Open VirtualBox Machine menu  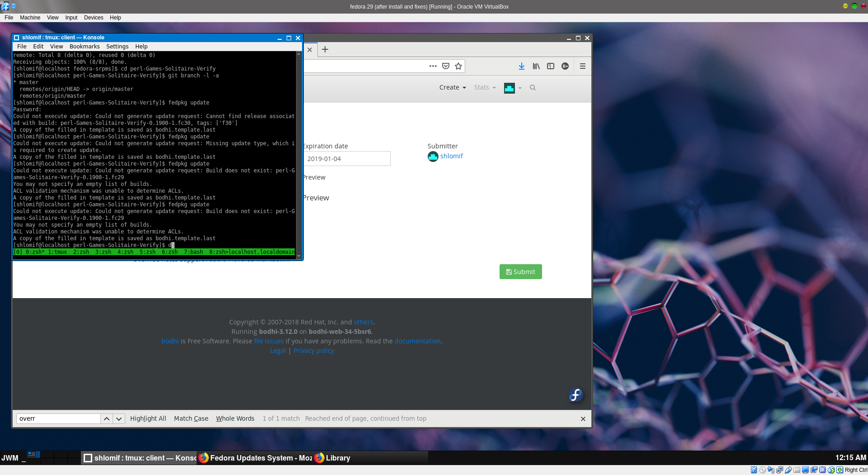[x=30, y=18]
